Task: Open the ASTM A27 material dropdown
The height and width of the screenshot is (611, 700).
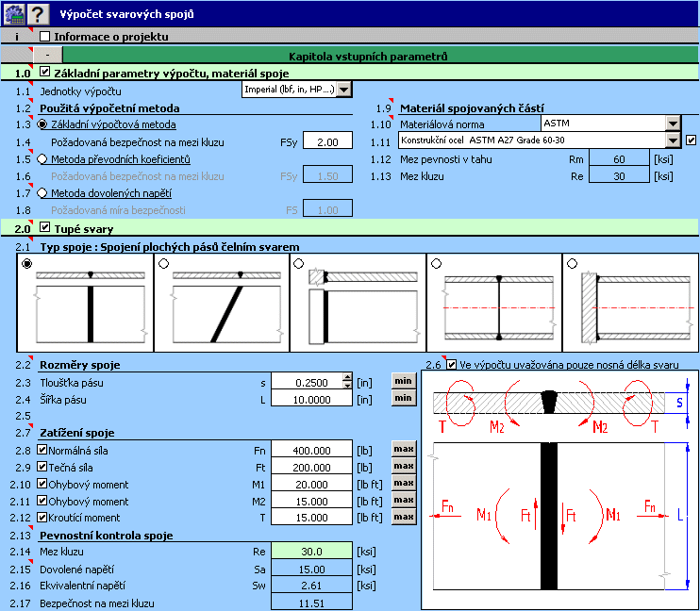Action: 672,140
